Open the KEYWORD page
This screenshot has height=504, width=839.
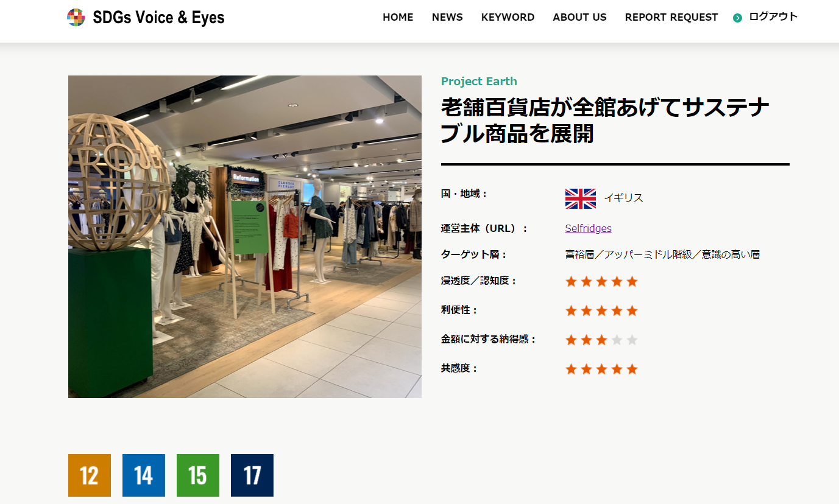tap(508, 17)
